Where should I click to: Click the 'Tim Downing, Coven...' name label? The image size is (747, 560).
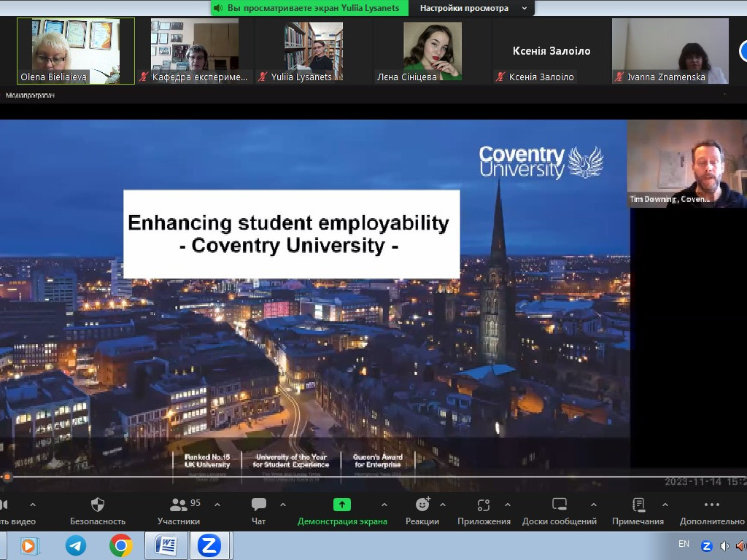(x=670, y=199)
